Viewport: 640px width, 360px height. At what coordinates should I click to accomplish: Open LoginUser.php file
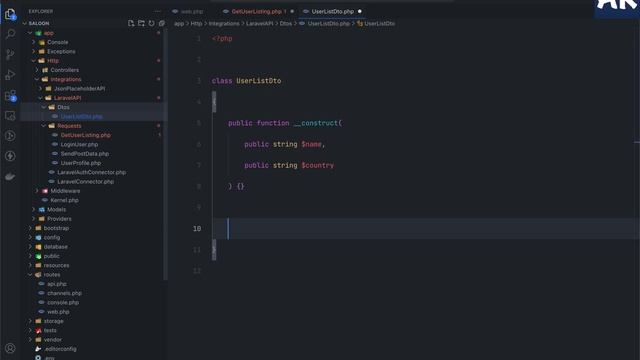[79, 144]
